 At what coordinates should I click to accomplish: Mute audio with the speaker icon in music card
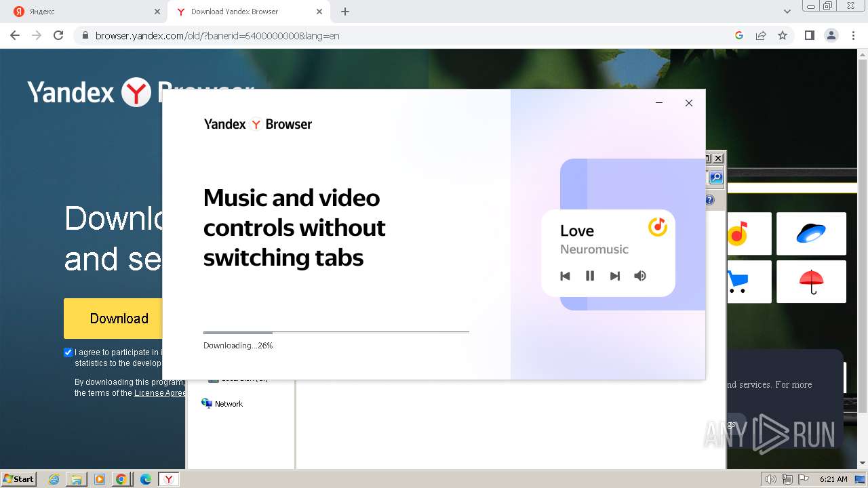click(x=640, y=276)
